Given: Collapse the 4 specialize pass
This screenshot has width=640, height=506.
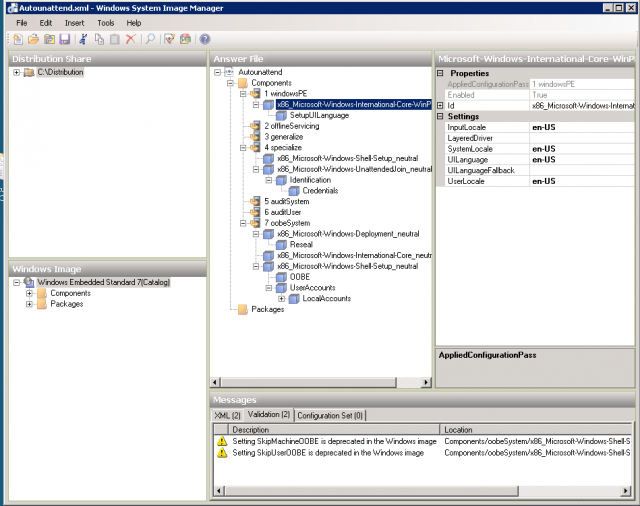Looking at the screenshot, I should click(x=243, y=148).
